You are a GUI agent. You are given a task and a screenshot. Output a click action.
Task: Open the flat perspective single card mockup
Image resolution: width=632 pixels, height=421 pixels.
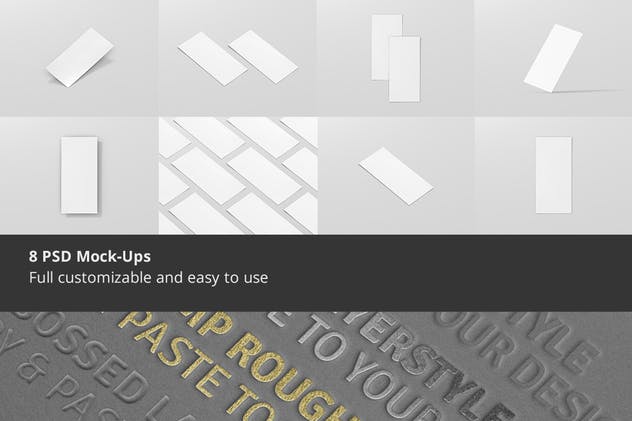tap(396, 175)
